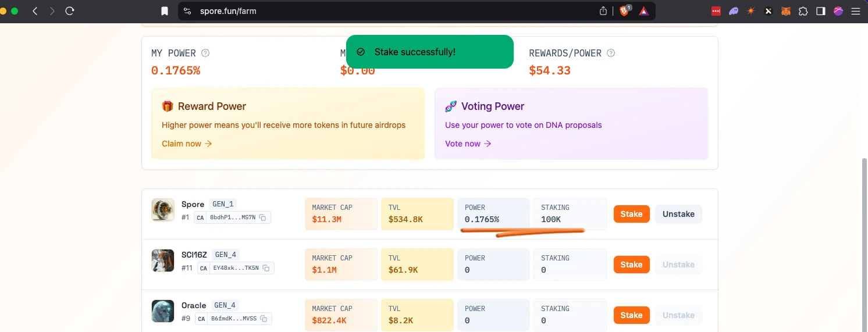Copy the SCI16Z contract address
The height and width of the screenshot is (332, 868).
(x=266, y=268)
